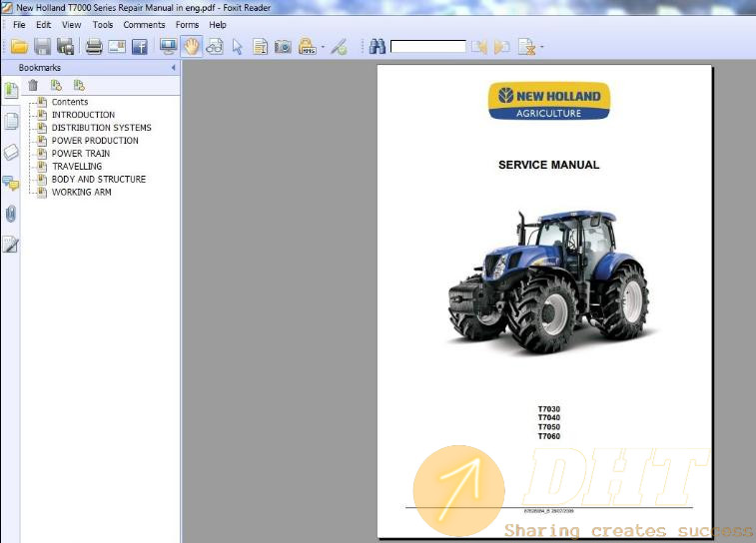Open the Help menu
Image resolution: width=756 pixels, height=543 pixels.
218,25
